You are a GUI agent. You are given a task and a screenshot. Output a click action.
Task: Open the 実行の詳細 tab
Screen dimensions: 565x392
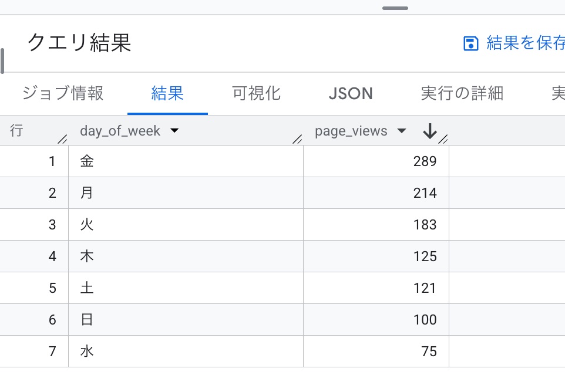pos(462,93)
